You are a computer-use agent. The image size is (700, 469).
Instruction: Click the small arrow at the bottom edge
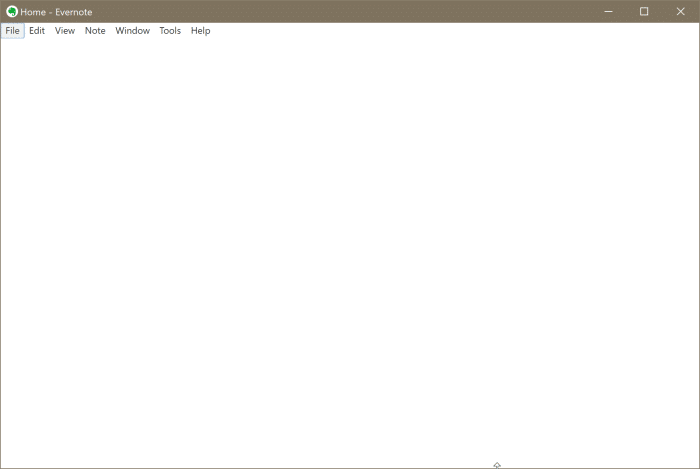point(497,465)
